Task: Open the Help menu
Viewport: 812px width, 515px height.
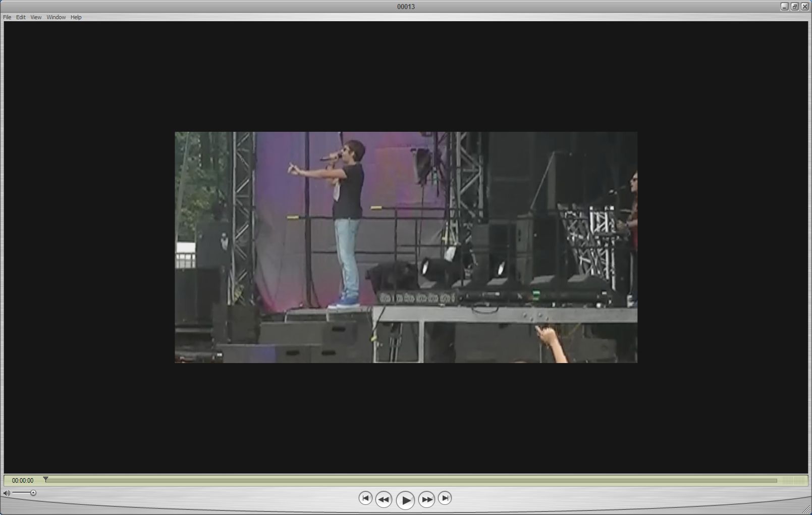Action: 76,17
